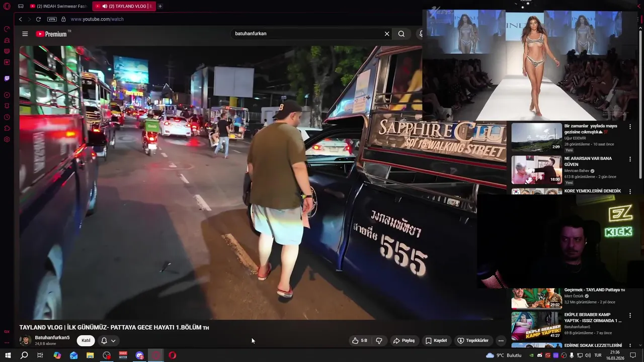Open Batuhanfurkan5 channel avatar
The image size is (644, 362).
[x=25, y=340]
